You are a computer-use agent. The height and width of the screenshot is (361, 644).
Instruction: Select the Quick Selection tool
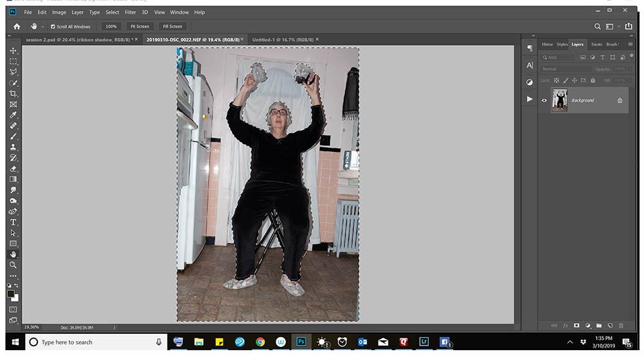(13, 83)
